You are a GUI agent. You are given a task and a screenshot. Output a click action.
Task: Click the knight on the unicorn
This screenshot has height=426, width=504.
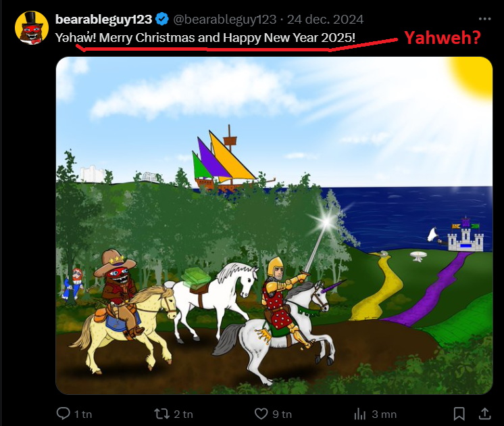(x=280, y=304)
